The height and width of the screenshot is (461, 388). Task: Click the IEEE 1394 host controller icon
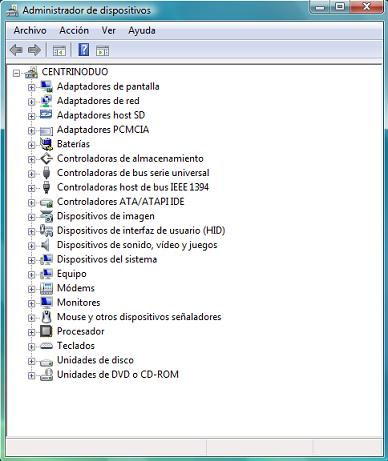pos(46,187)
